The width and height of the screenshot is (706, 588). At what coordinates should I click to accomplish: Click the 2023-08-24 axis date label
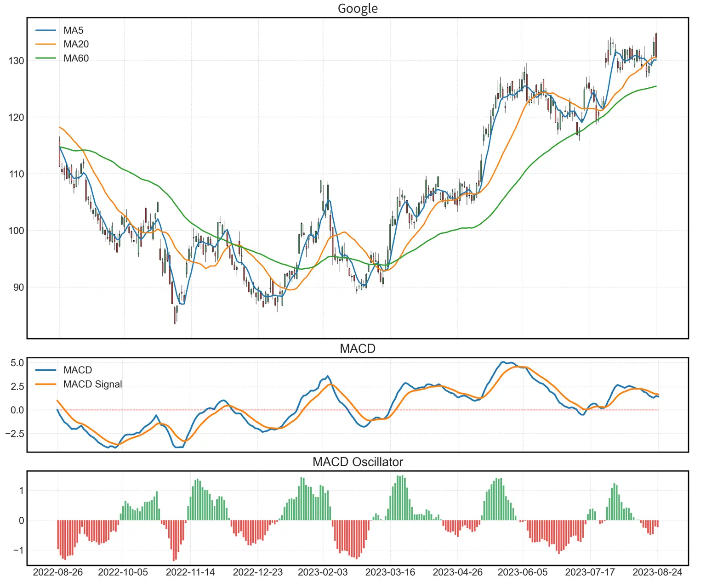coord(657,573)
